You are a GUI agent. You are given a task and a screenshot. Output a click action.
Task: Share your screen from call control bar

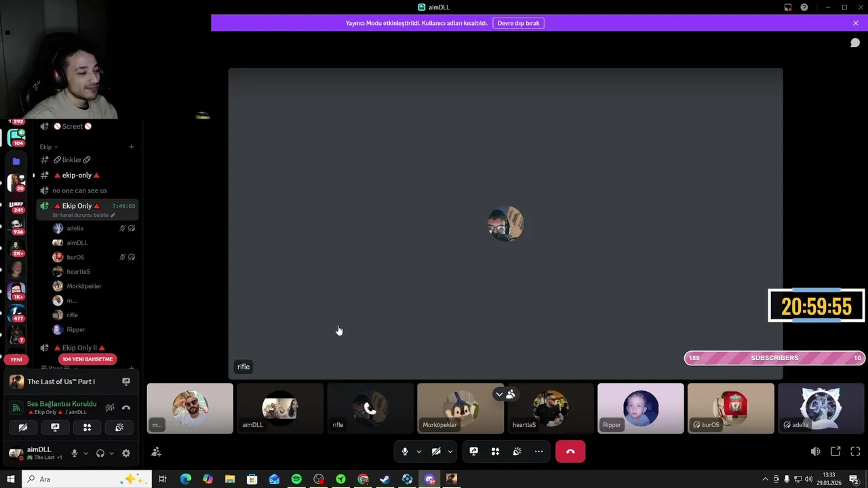pos(474,451)
